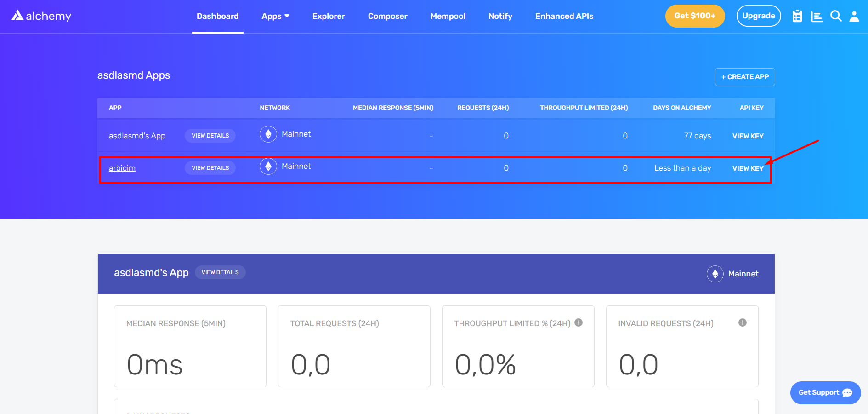
Task: Click Ethereum icon in asdlasmd's App row
Action: [x=268, y=134]
